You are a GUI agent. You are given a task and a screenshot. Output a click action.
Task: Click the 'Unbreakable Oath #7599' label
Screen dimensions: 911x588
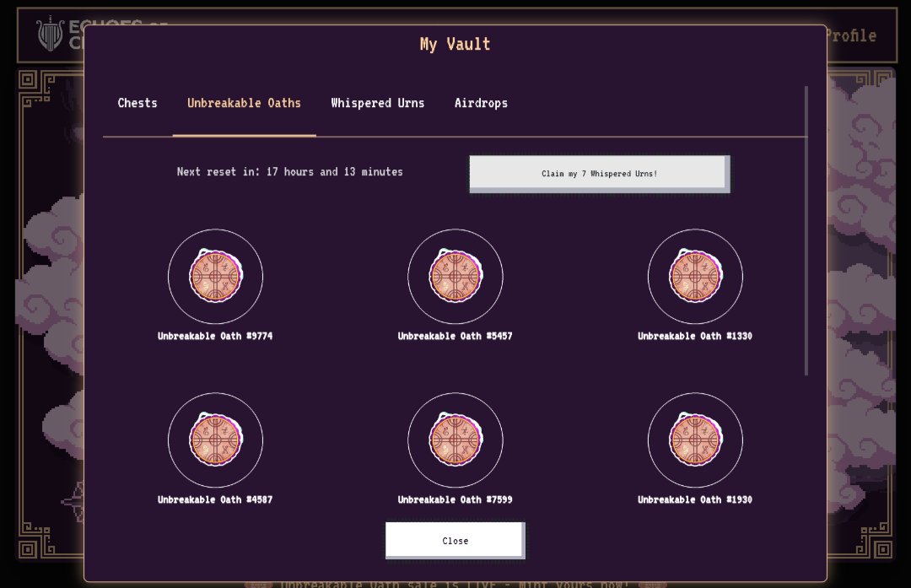(455, 499)
